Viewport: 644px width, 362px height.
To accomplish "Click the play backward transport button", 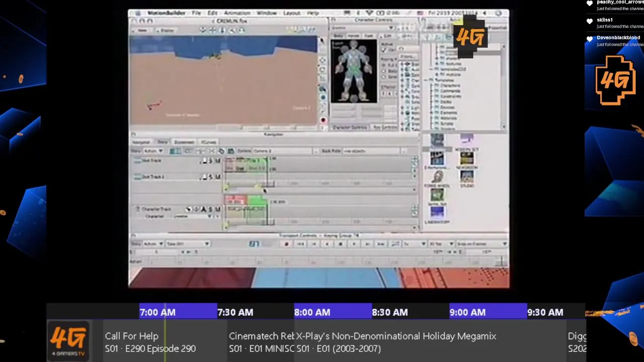I will 327,244.
